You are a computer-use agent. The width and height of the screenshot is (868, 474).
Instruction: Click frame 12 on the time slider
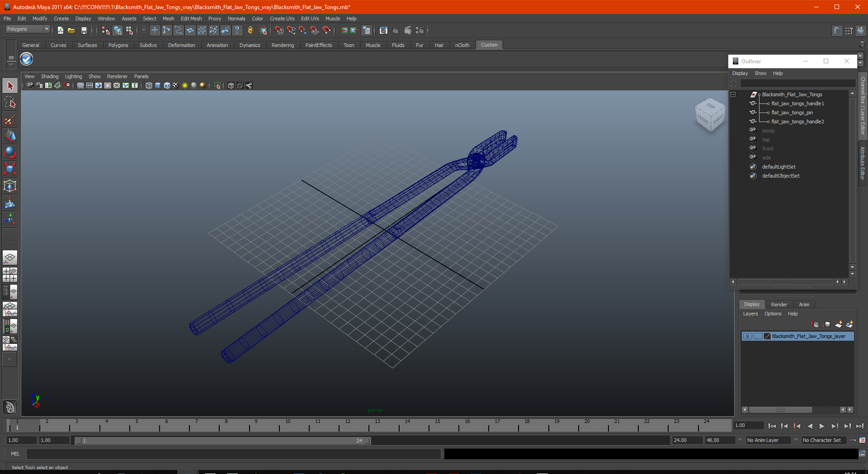347,425
